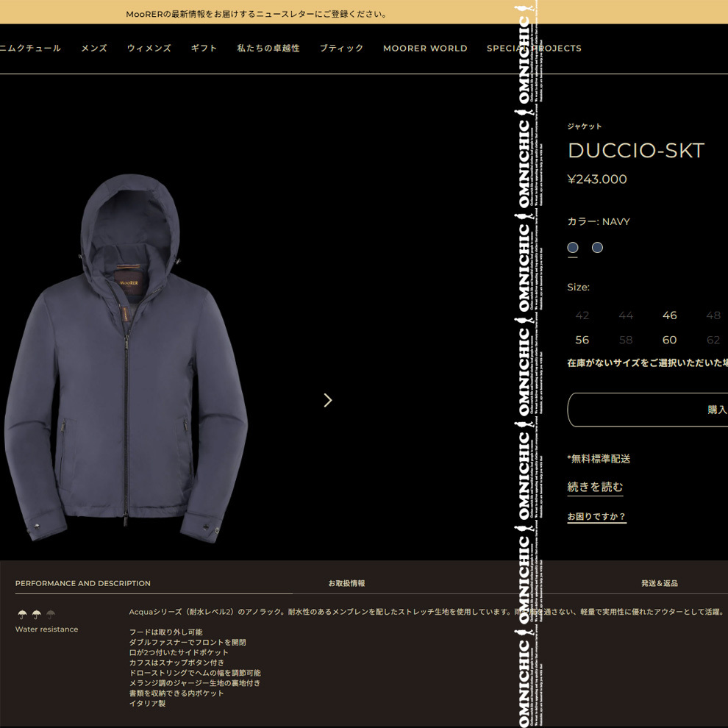Image resolution: width=728 pixels, height=728 pixels.
Task: Choose size 46
Action: pyautogui.click(x=669, y=315)
